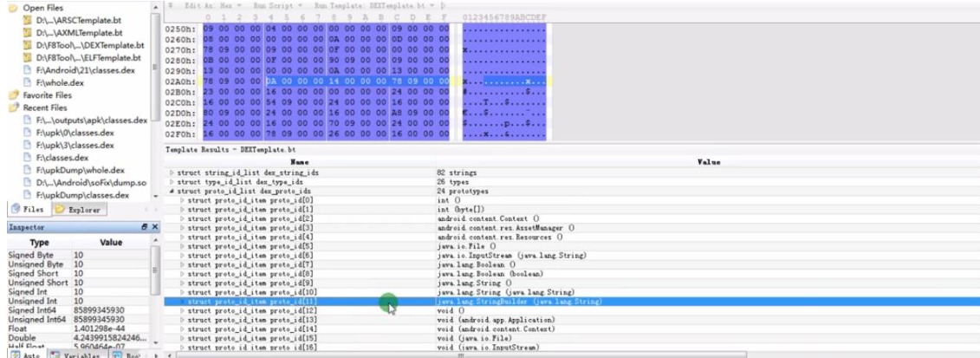The width and height of the screenshot is (980, 358).
Task: Click the F:\Android\21\classes.dex file icon
Action: pos(27,70)
